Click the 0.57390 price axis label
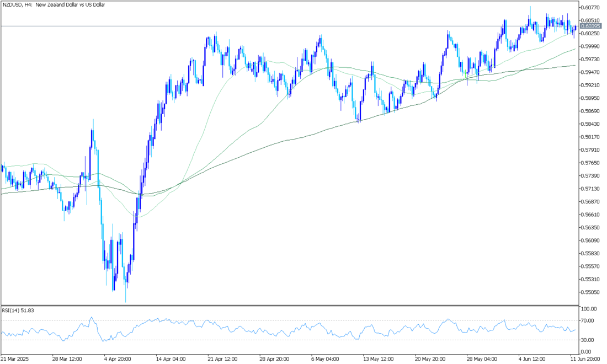The height and width of the screenshot is (364, 607). click(x=590, y=176)
